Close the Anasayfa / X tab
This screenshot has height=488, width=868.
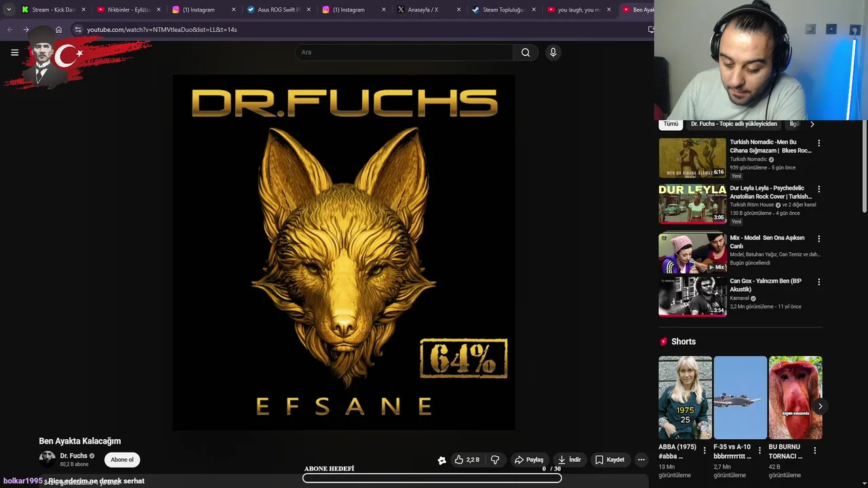point(458,9)
